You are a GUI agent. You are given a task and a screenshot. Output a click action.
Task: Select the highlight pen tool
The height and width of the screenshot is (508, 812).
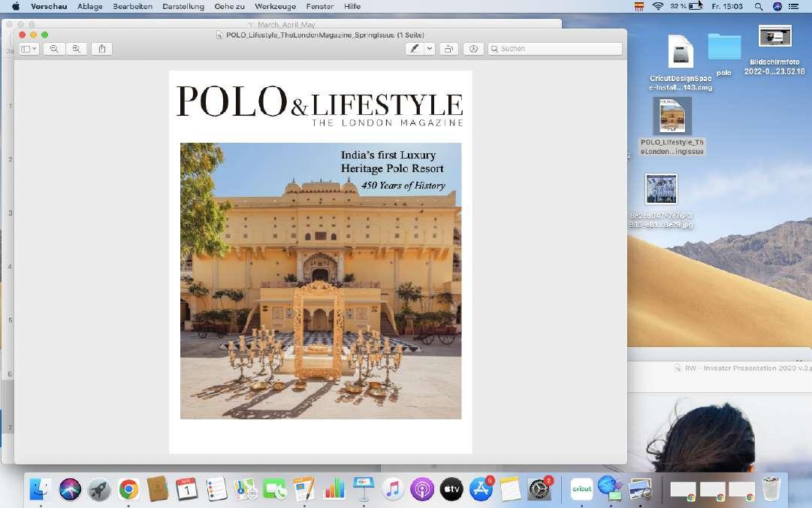[415, 49]
